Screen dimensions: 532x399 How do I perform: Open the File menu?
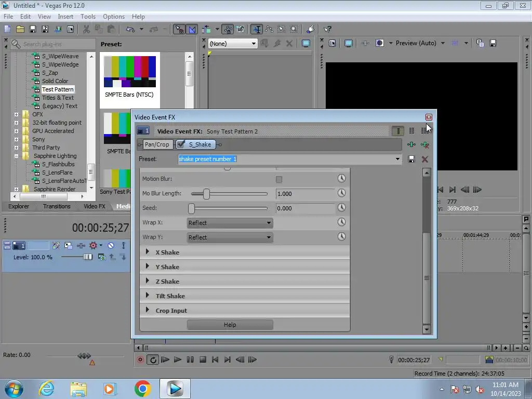(x=8, y=16)
